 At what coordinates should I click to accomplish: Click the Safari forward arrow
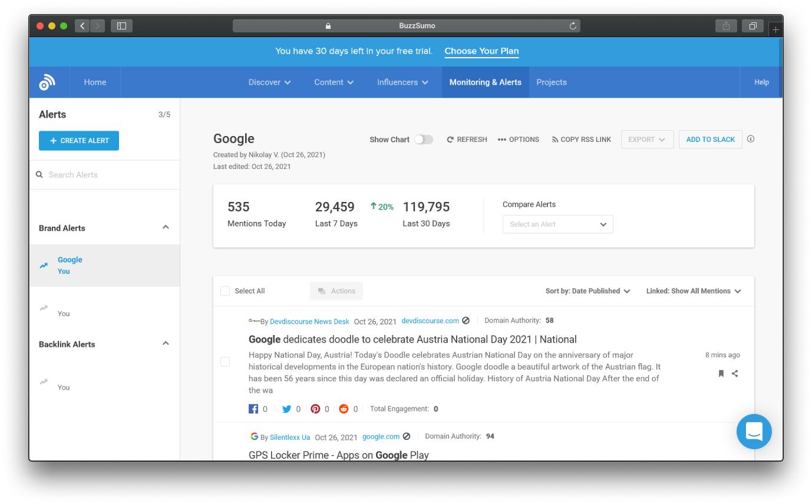[x=97, y=26]
